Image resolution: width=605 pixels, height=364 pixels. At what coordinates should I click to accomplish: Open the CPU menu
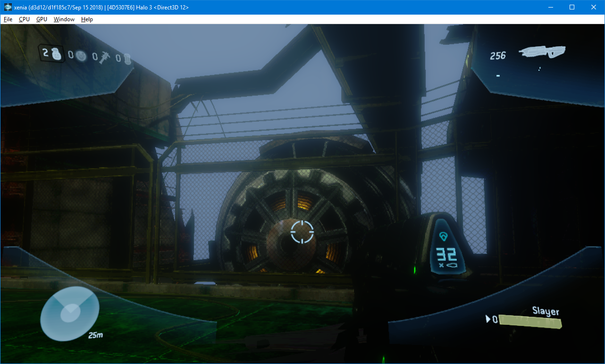24,19
